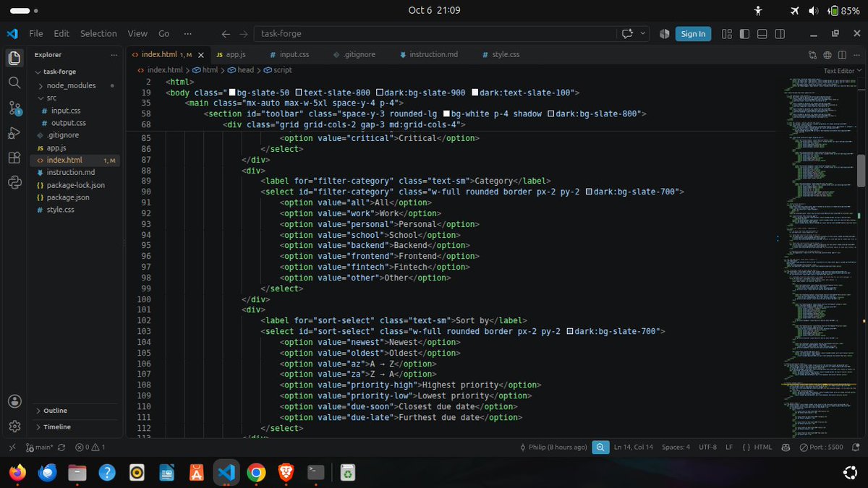Viewport: 868px width, 488px height.
Task: Switch to the .gitignore tab
Action: [357, 54]
